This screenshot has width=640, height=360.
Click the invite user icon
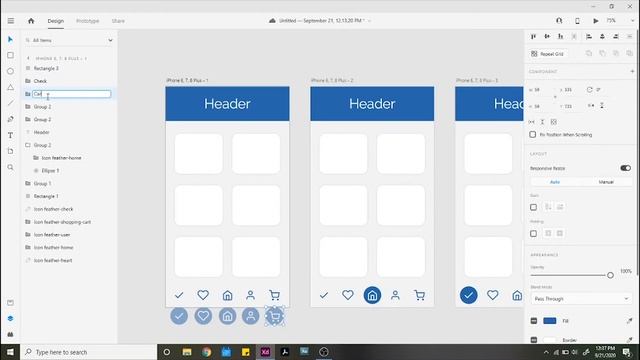pos(559,20)
